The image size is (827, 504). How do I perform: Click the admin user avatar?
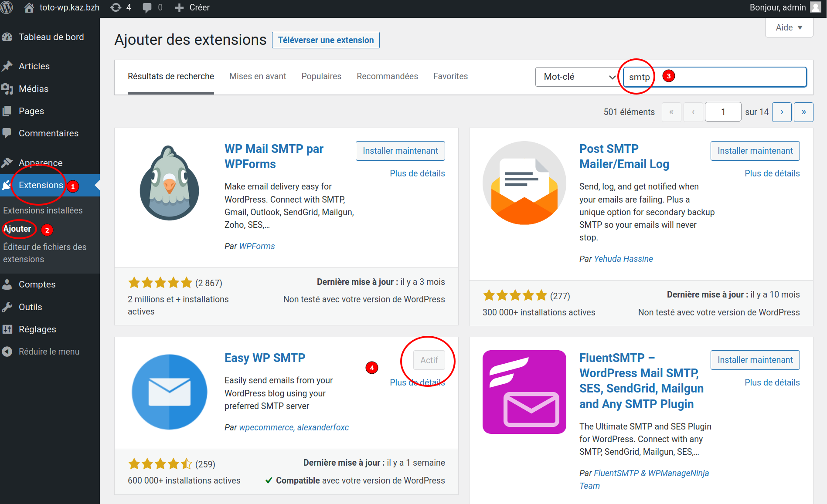[x=815, y=7]
